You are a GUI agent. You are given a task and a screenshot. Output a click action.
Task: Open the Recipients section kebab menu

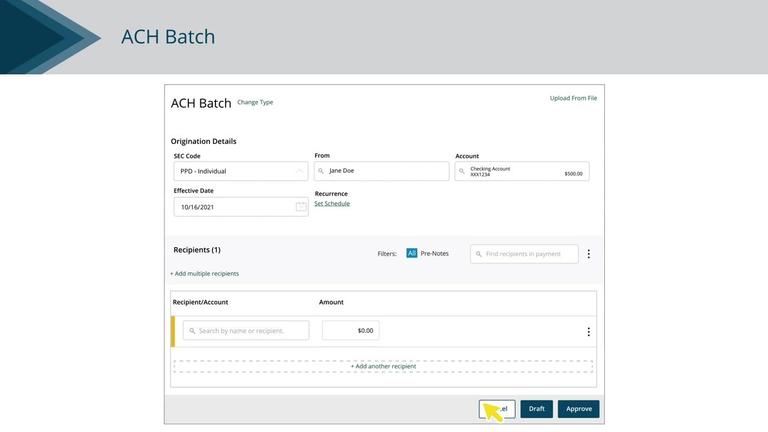(589, 254)
